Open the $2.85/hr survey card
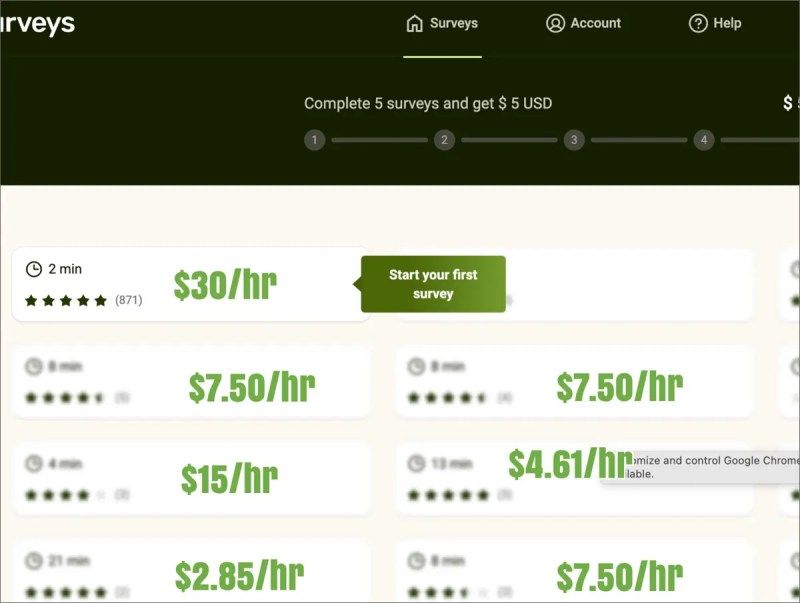 (191, 570)
